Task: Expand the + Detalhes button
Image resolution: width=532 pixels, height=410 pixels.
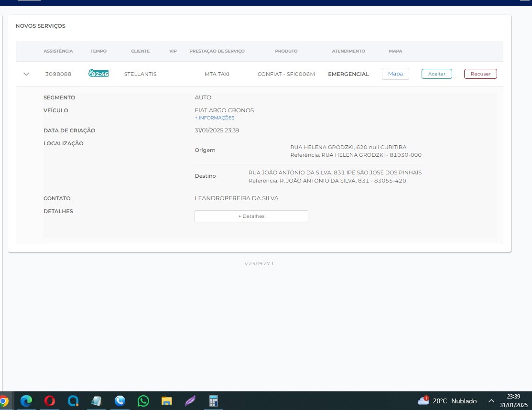Action: 251,216
